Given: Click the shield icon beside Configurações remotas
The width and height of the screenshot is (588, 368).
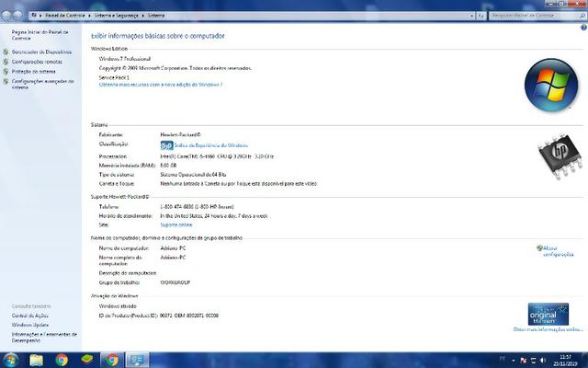Looking at the screenshot, I should [x=6, y=62].
